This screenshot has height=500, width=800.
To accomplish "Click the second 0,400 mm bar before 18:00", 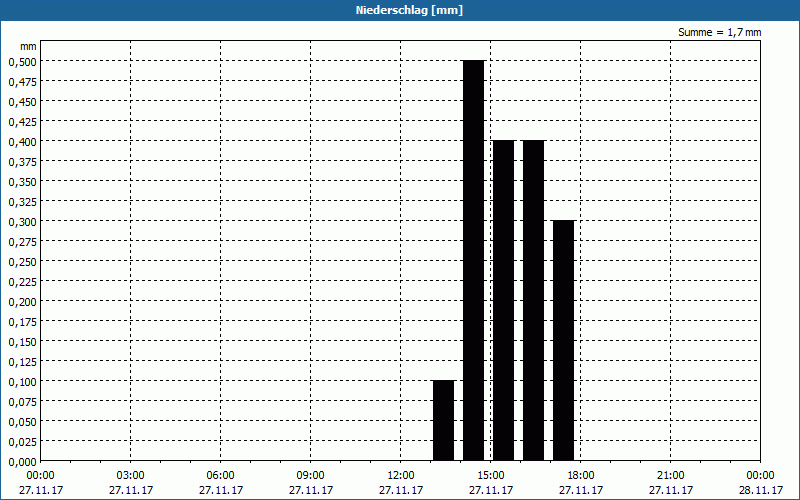I will pyautogui.click(x=534, y=301).
